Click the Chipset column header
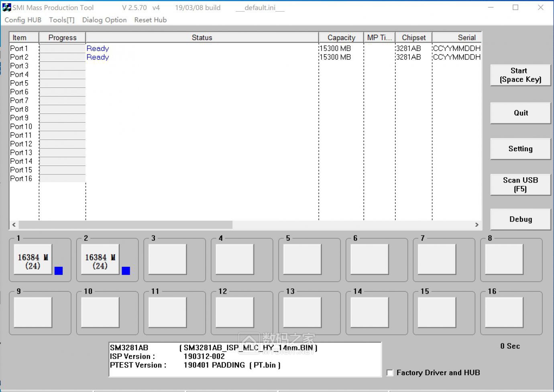 pos(413,37)
